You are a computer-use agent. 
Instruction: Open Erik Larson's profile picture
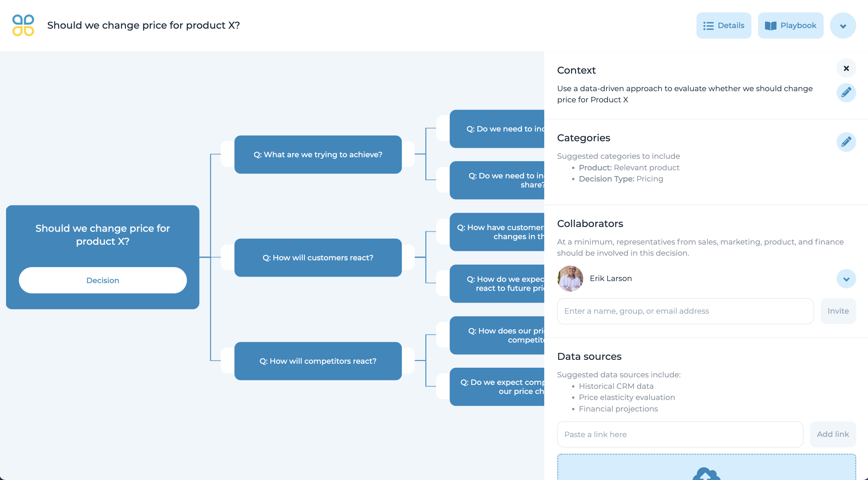point(570,279)
